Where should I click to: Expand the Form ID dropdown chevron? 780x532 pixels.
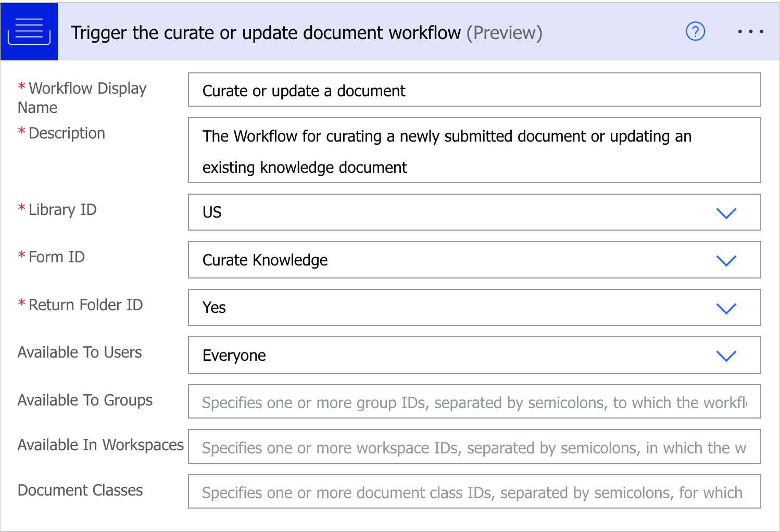click(726, 260)
